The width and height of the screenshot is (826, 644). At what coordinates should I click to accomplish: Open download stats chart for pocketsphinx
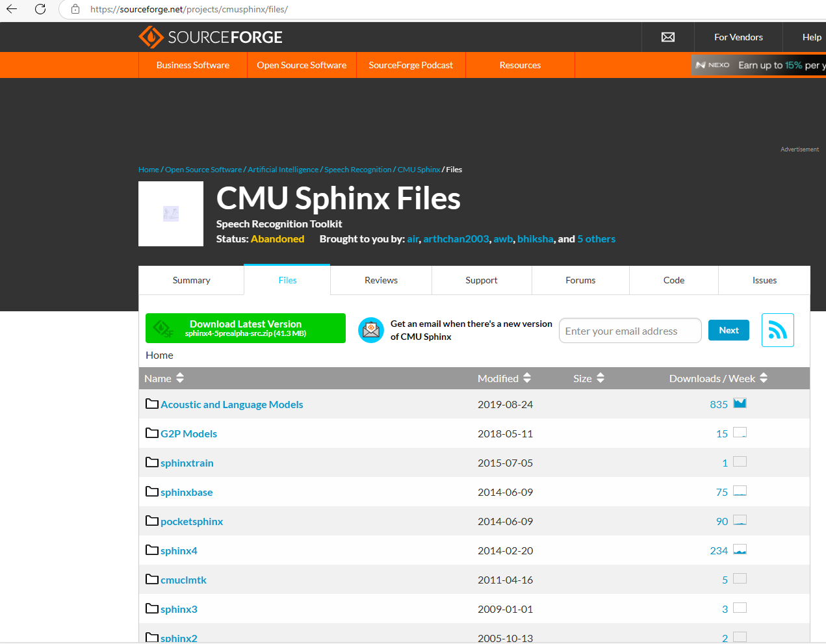(740, 521)
